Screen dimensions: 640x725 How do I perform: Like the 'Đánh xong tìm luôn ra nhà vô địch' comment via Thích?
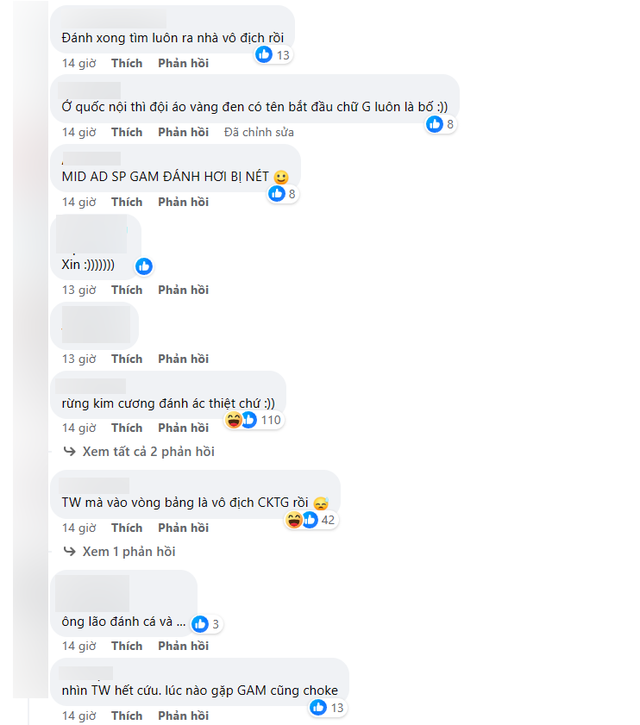127,63
